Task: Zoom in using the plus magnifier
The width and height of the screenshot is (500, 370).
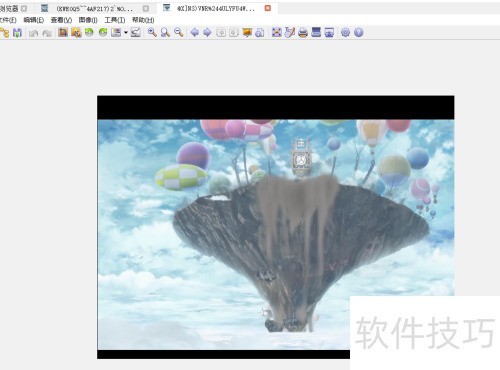Action: (152, 32)
